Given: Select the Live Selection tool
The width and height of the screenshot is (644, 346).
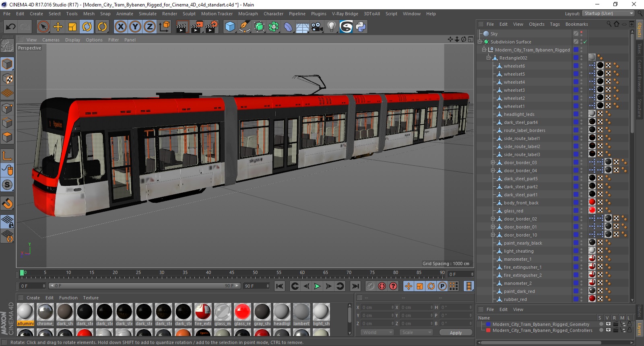Looking at the screenshot, I should coord(43,27).
